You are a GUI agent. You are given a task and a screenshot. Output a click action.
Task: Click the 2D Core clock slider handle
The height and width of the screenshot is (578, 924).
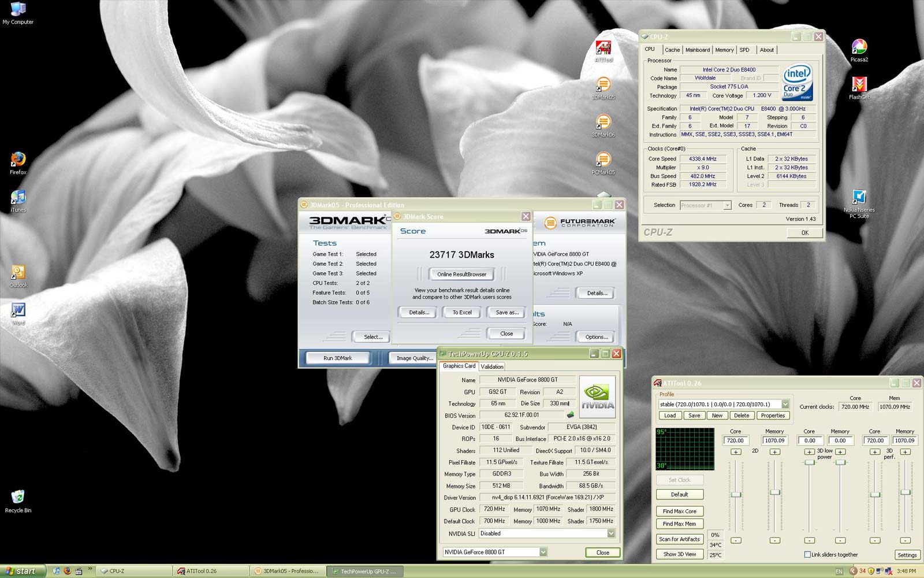(736, 494)
